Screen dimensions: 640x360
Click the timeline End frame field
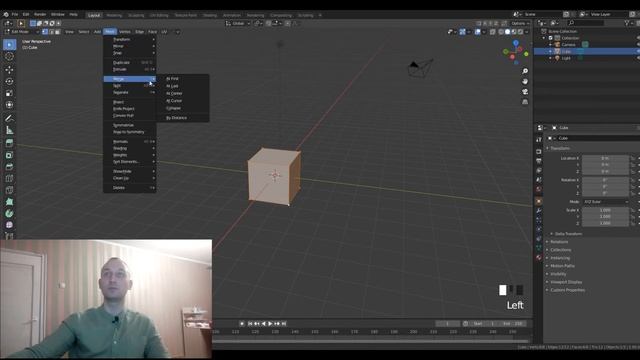tap(513, 324)
